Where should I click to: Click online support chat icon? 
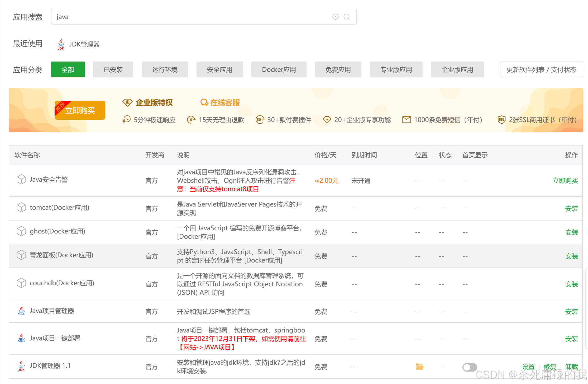click(x=204, y=102)
